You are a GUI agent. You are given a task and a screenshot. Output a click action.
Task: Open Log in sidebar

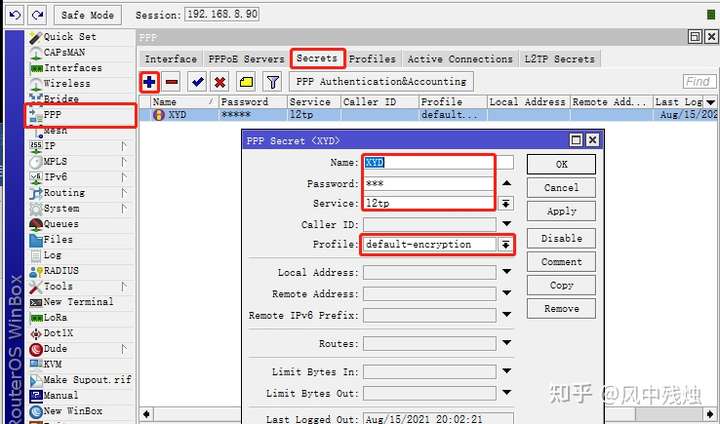click(52, 255)
